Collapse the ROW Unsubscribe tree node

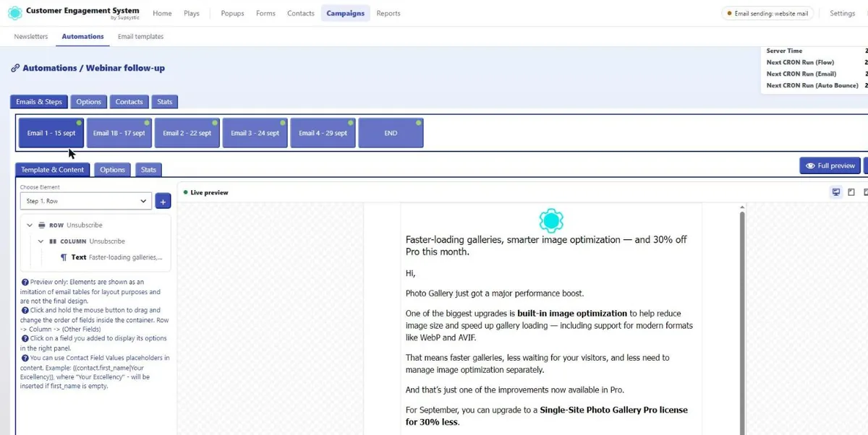point(30,225)
